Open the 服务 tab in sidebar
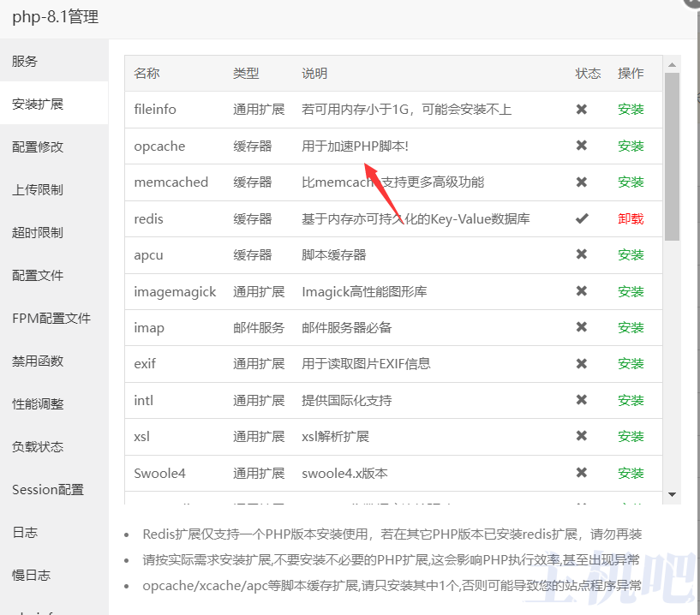 tap(25, 62)
